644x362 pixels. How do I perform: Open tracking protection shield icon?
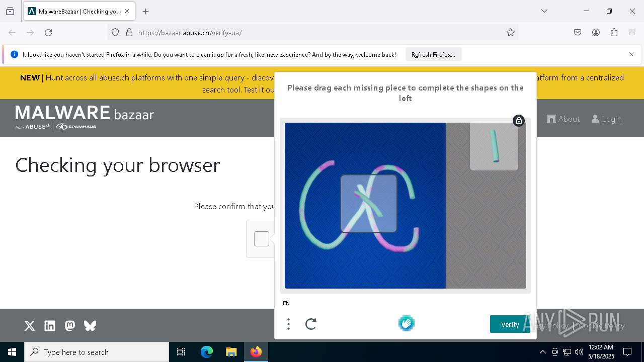click(x=115, y=33)
